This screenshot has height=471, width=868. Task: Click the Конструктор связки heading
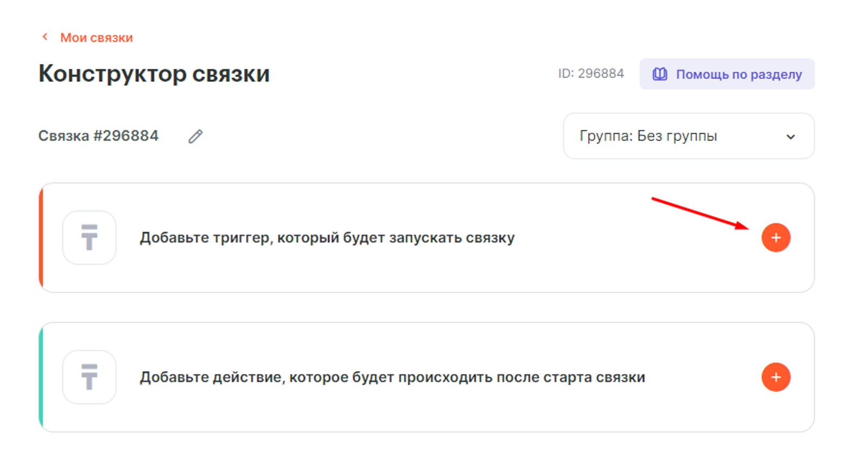pos(154,74)
